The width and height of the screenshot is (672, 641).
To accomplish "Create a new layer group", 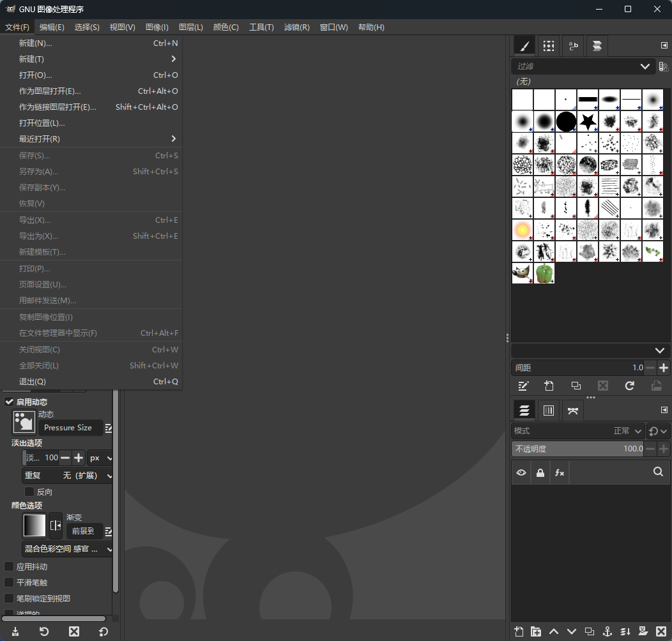I will [536, 631].
